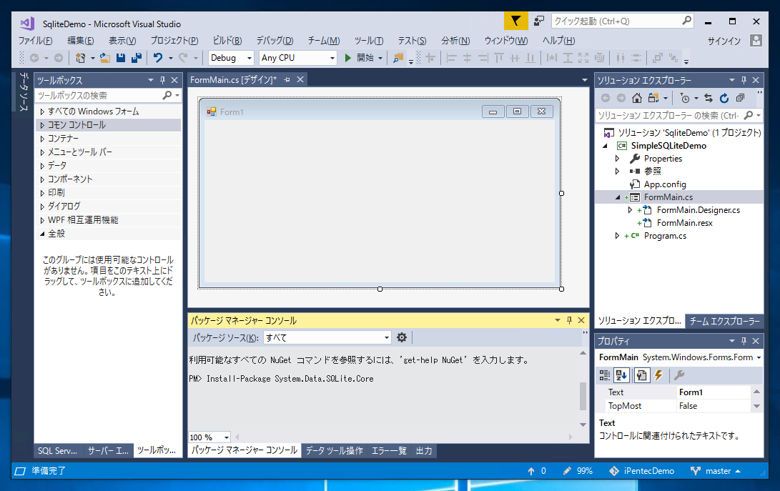Click the notification flag icon
Viewport: 780px width, 491px height.
pos(516,21)
